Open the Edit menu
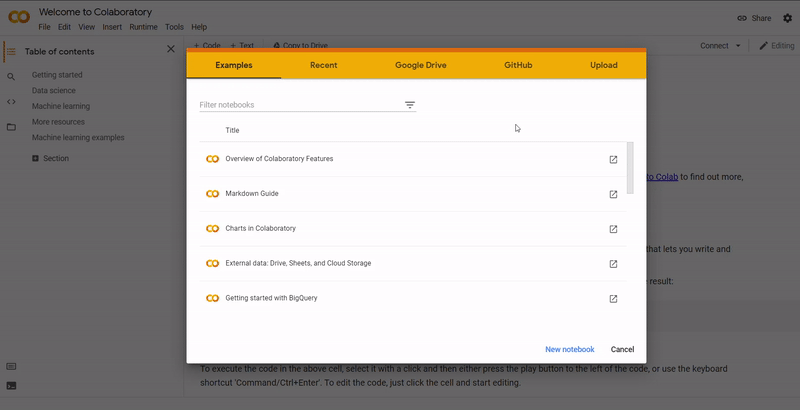This screenshot has height=410, width=800. point(64,27)
